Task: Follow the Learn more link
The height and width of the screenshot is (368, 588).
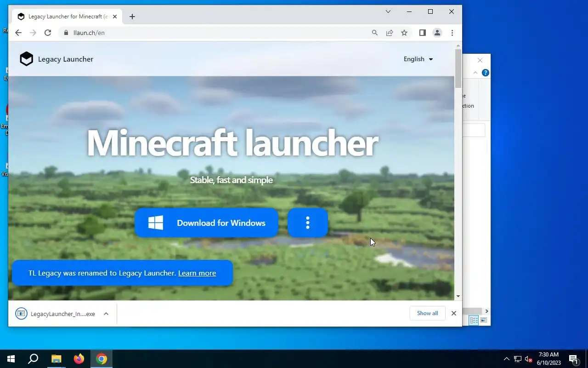Action: [197, 273]
